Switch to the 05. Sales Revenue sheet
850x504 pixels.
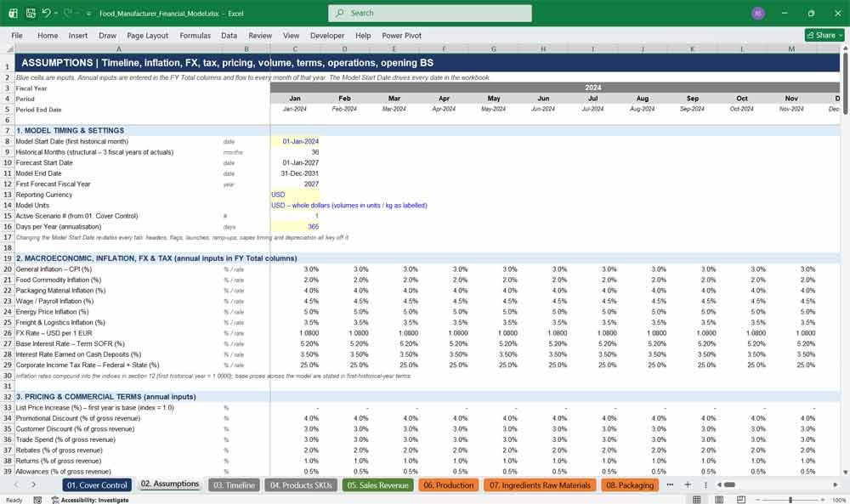point(378,485)
